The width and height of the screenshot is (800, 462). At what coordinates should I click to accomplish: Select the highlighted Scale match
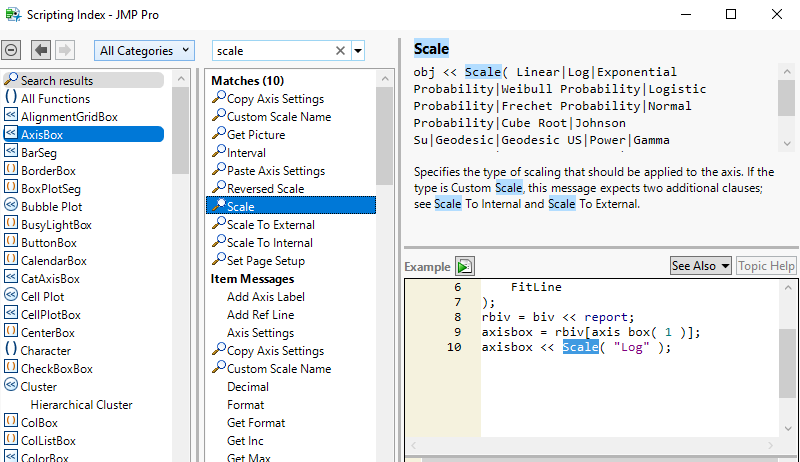pos(291,207)
